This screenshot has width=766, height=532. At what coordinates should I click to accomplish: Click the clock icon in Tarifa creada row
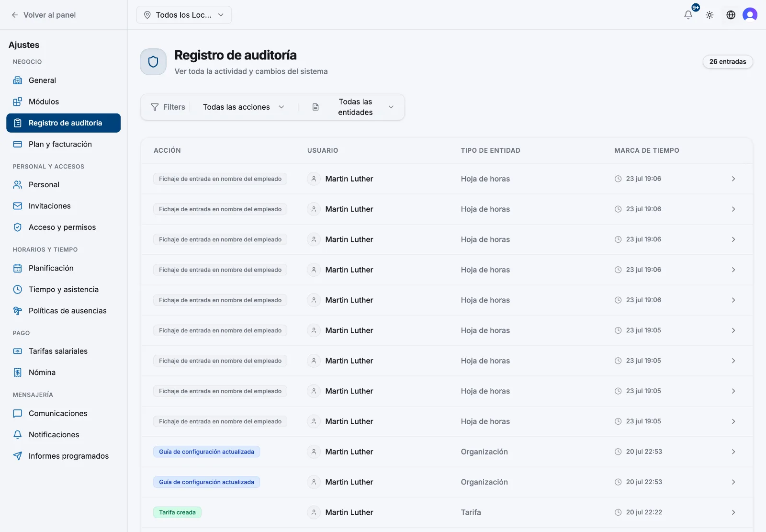point(618,512)
